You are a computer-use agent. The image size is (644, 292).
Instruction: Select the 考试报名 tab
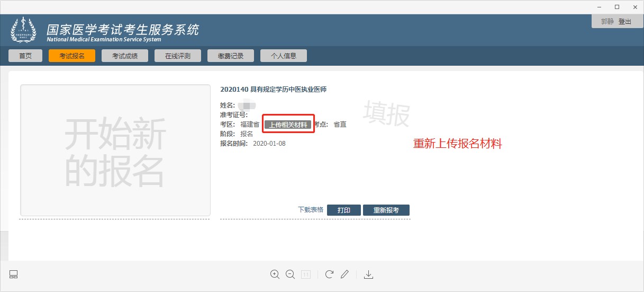point(72,56)
